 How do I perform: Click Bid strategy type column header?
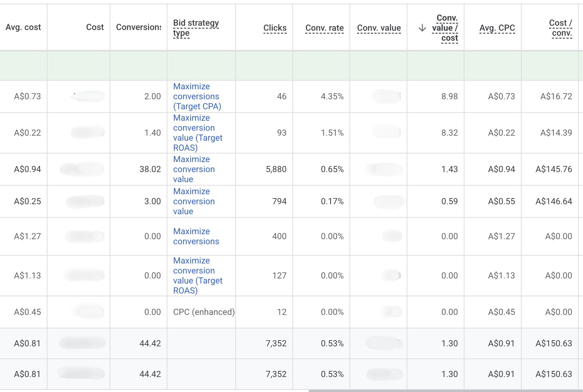pyautogui.click(x=196, y=28)
